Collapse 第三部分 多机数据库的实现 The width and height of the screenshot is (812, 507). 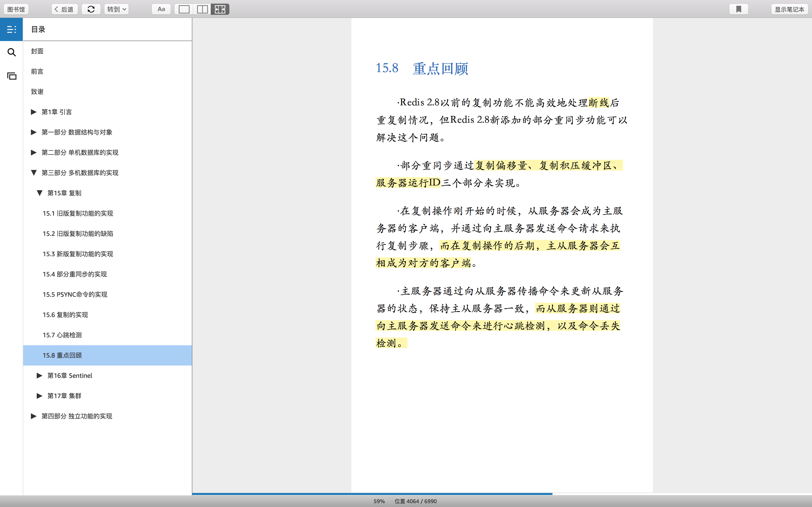click(x=34, y=173)
